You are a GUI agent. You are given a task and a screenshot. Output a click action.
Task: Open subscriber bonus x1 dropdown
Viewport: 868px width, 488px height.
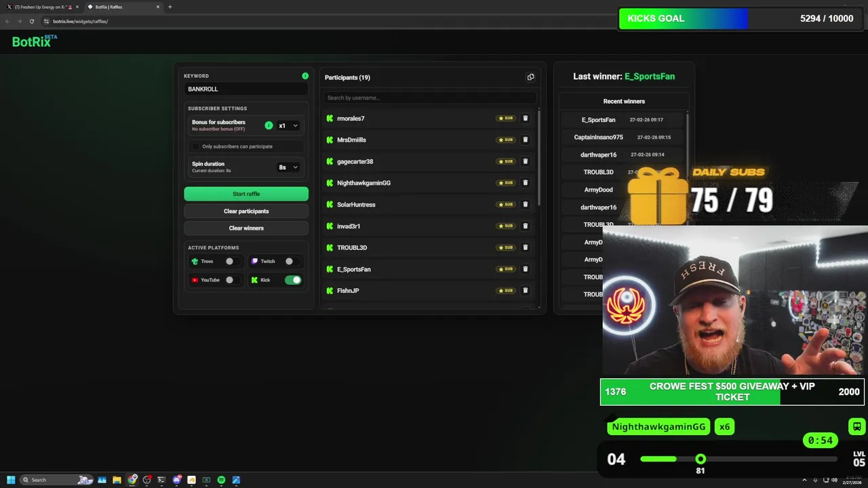point(288,125)
